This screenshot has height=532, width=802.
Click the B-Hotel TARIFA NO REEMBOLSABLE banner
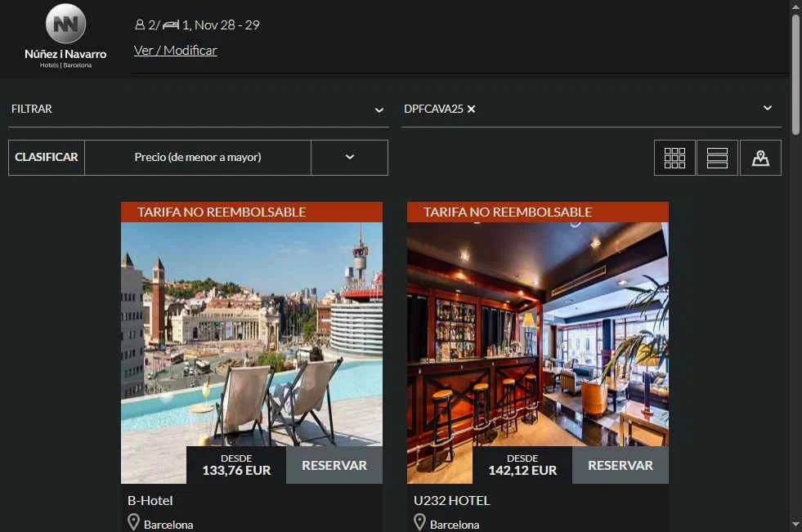tap(252, 212)
